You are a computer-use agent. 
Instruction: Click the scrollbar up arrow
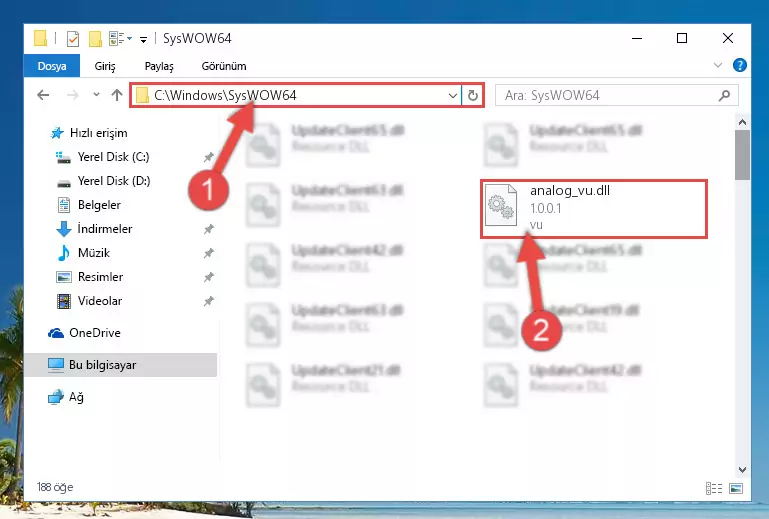(743, 122)
